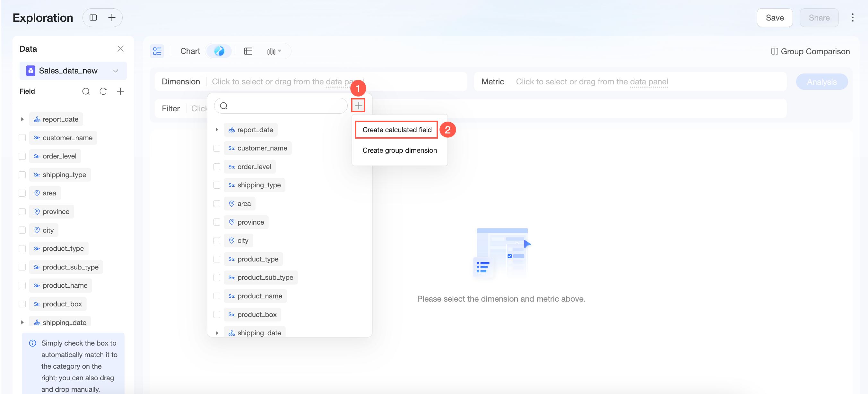Screen dimensions: 868x394
Task: Check product_type in the dimension popup
Action: 217,259
